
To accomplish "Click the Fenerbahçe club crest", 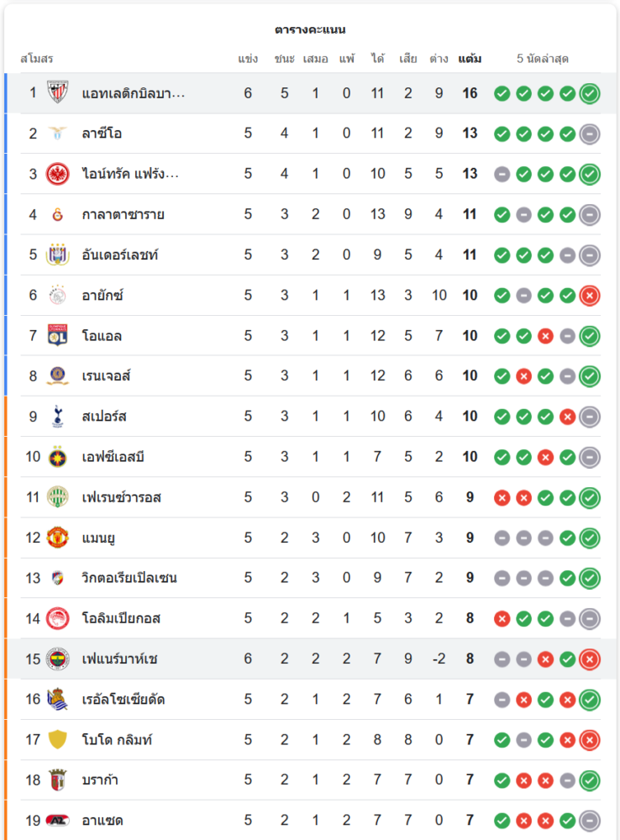I will click(58, 659).
